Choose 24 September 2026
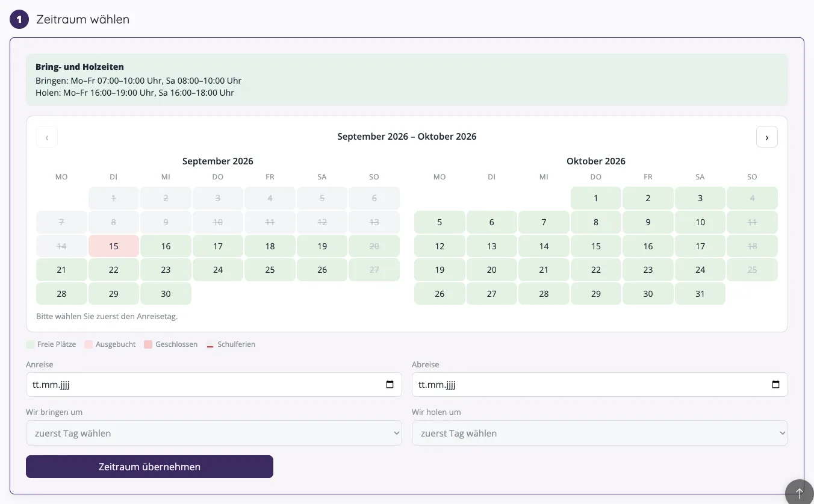This screenshot has height=504, width=814. pyautogui.click(x=218, y=270)
